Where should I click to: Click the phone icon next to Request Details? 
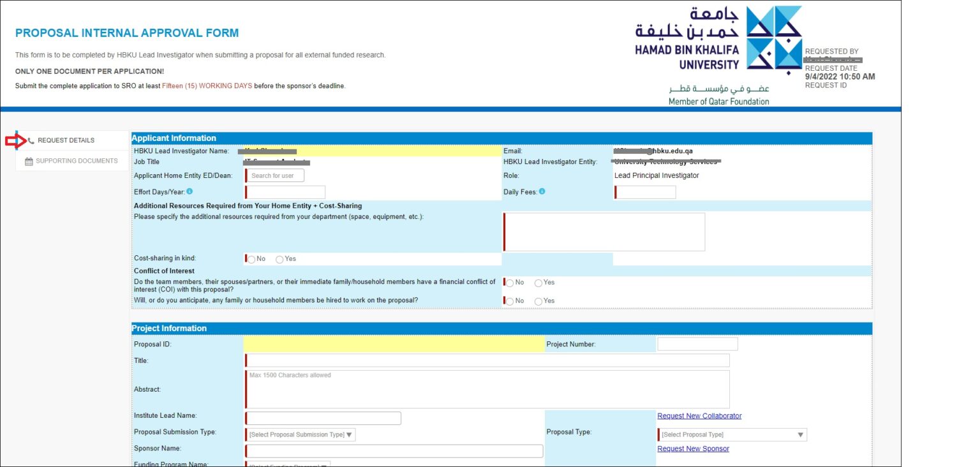coord(29,140)
